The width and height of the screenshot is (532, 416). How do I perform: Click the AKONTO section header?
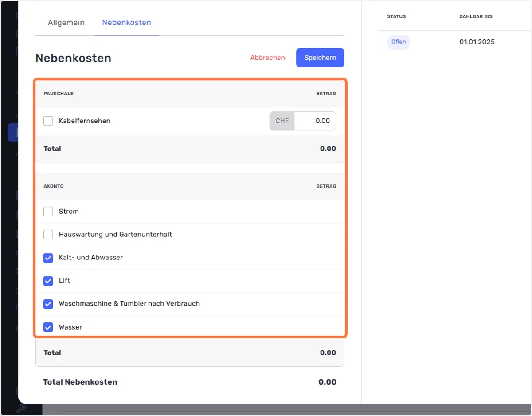54,186
